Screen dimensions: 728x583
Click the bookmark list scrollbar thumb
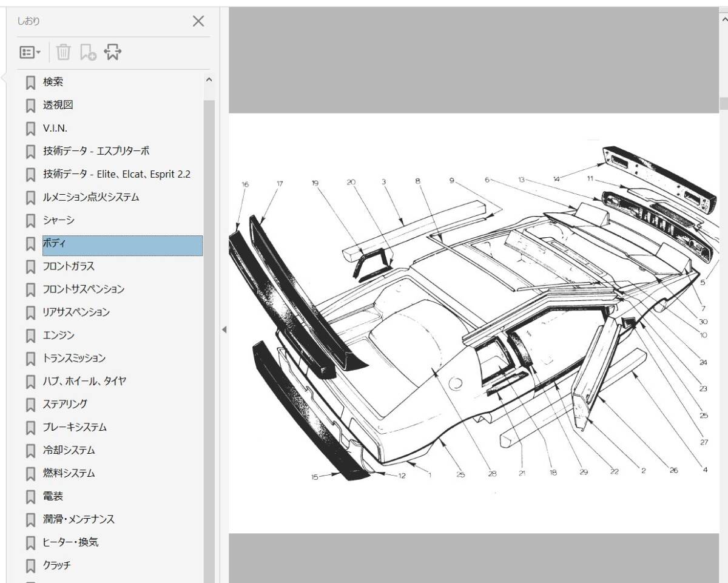pyautogui.click(x=209, y=342)
